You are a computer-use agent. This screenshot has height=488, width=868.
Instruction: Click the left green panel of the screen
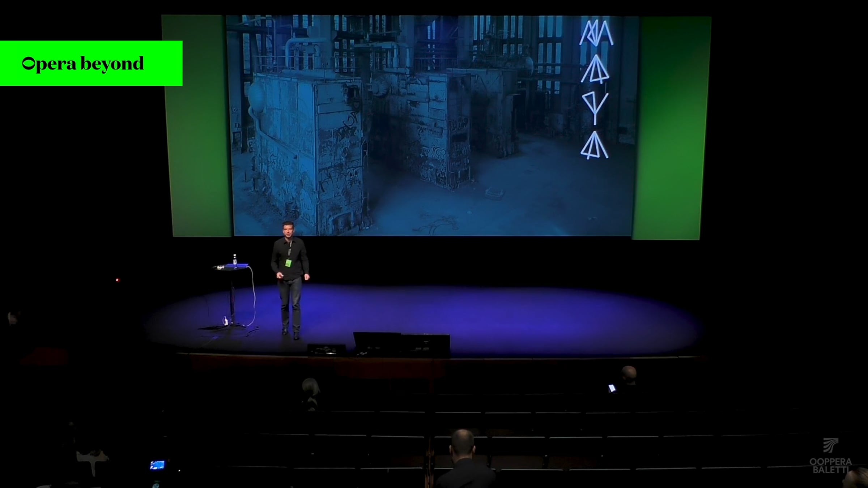pos(197,127)
